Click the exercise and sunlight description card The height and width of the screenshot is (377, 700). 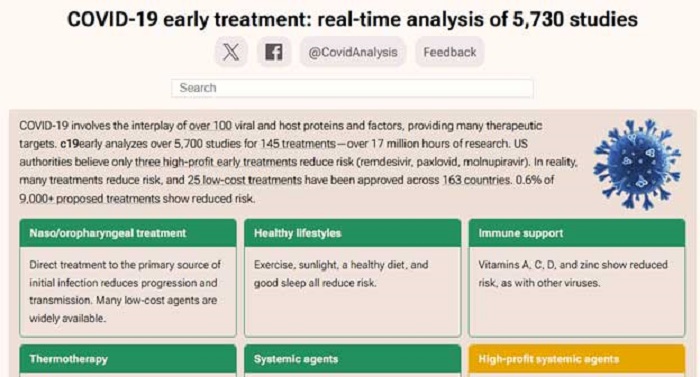point(353,291)
